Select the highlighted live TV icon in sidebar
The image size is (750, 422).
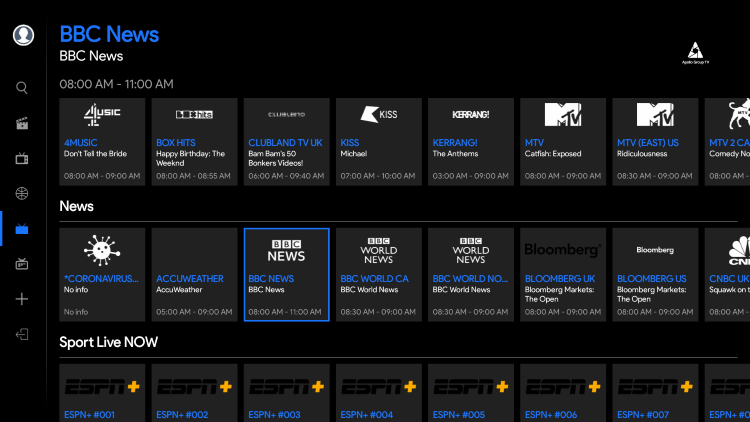pos(22,229)
